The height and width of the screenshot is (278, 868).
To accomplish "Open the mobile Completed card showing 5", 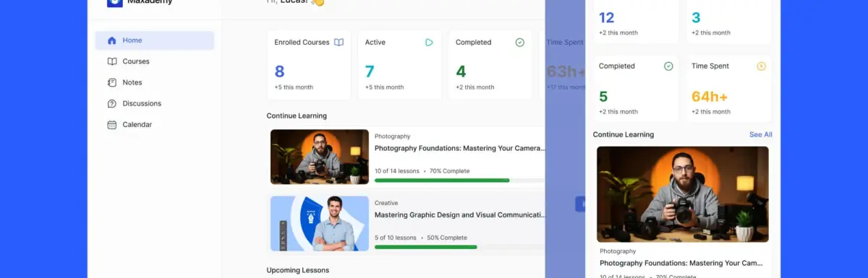I will (x=636, y=88).
